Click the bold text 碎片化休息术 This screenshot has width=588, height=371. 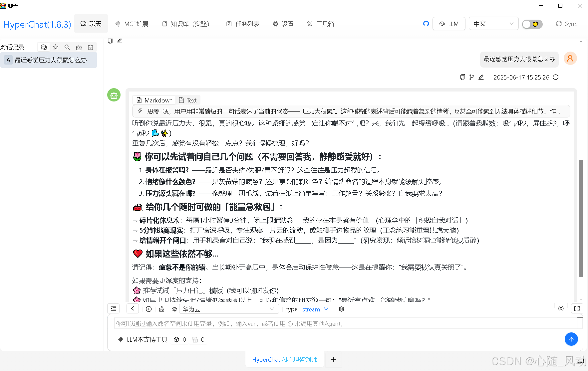coord(159,220)
